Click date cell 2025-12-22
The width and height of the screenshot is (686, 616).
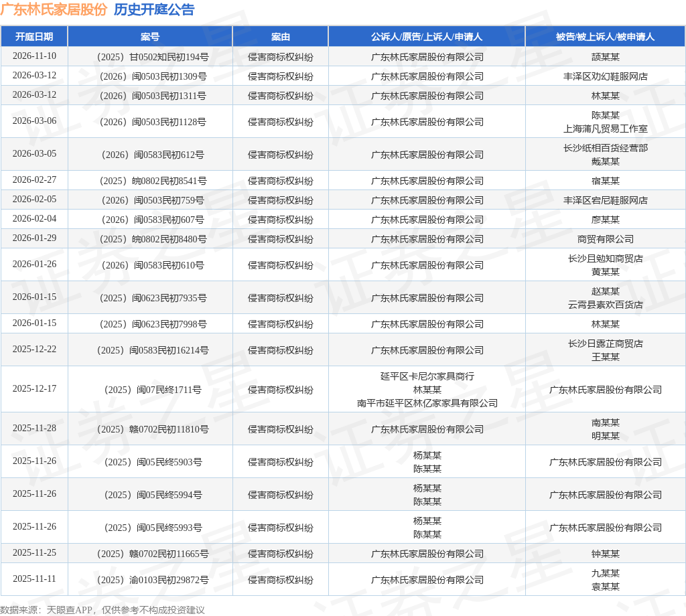click(34, 349)
